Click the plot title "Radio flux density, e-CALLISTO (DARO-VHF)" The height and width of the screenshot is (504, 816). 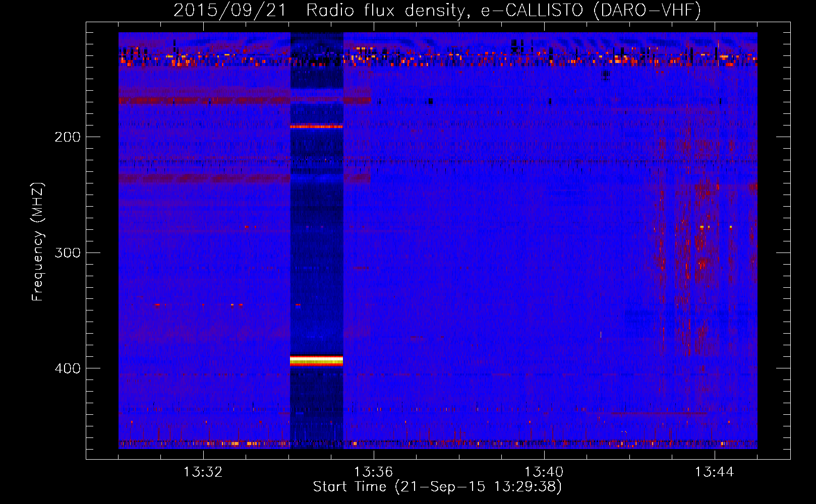[x=503, y=10]
